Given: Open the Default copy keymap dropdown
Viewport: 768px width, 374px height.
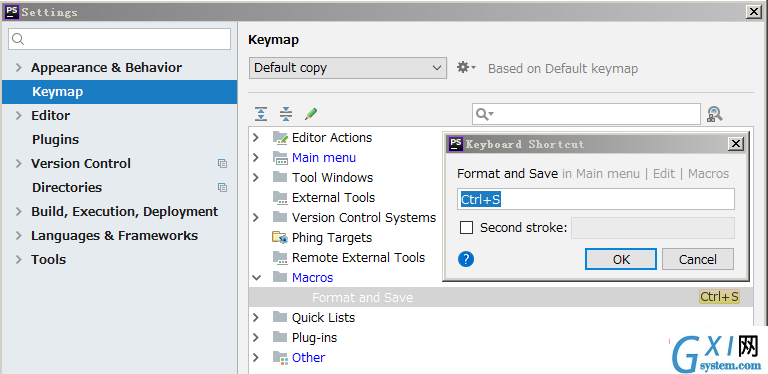Looking at the screenshot, I should pos(348,68).
